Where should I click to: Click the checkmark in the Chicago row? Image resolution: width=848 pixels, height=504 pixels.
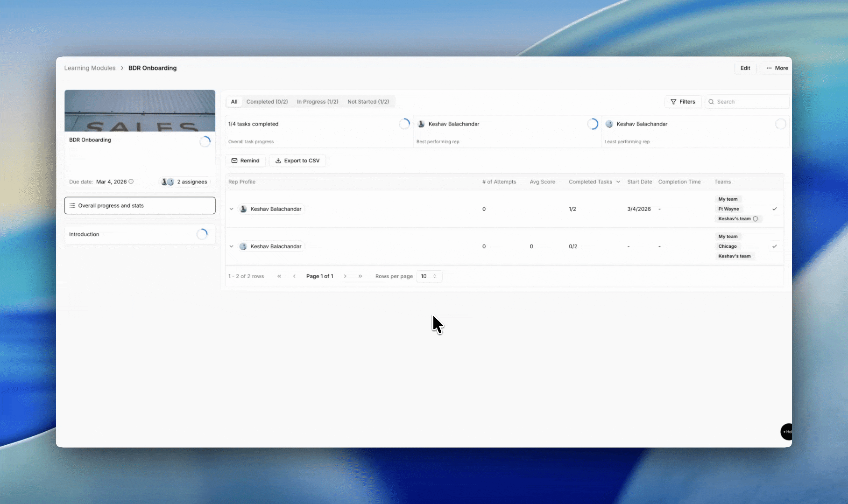point(775,246)
